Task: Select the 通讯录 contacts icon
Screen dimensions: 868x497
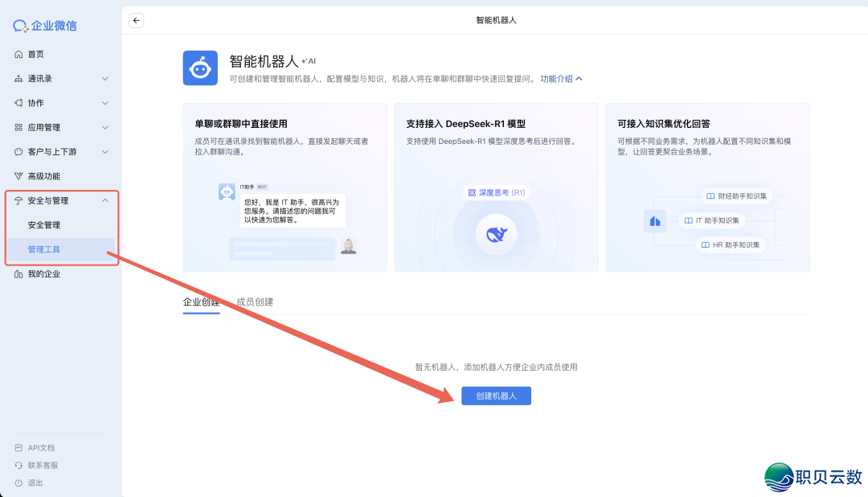Action: click(x=18, y=78)
